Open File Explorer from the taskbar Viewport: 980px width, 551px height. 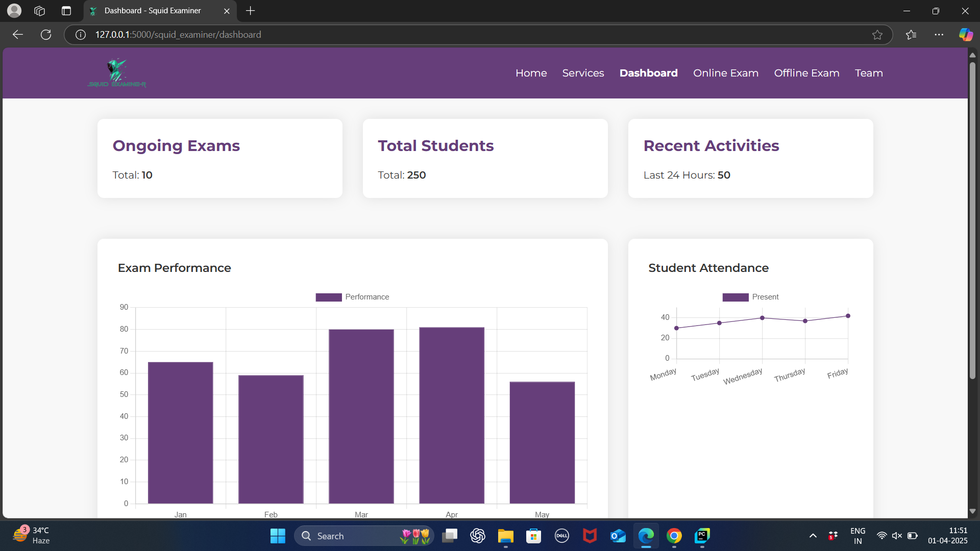pyautogui.click(x=505, y=536)
